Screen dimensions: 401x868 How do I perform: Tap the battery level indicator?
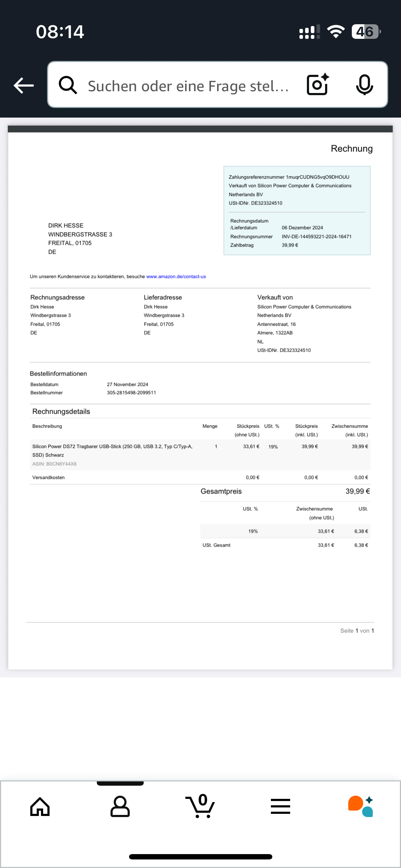[366, 32]
